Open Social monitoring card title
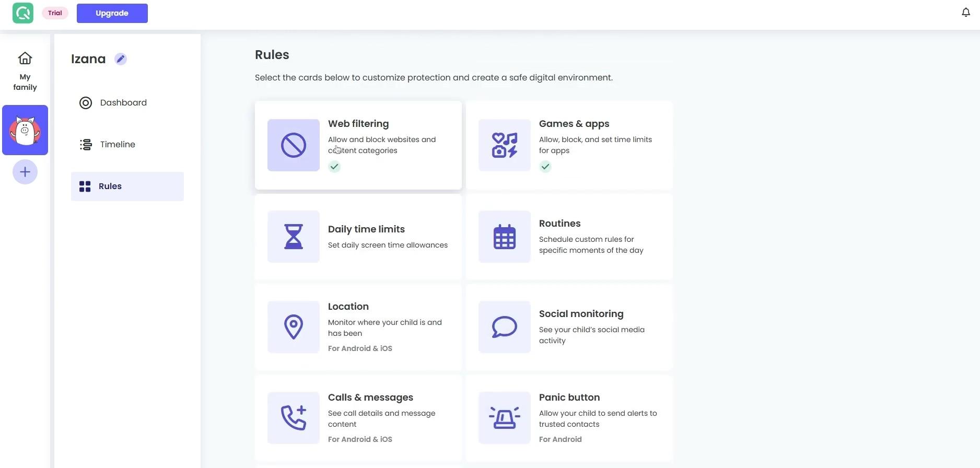980x468 pixels. tap(581, 314)
